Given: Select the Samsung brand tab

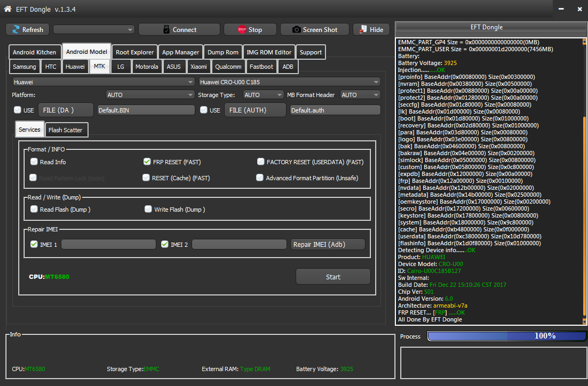Looking at the screenshot, I should 25,67.
